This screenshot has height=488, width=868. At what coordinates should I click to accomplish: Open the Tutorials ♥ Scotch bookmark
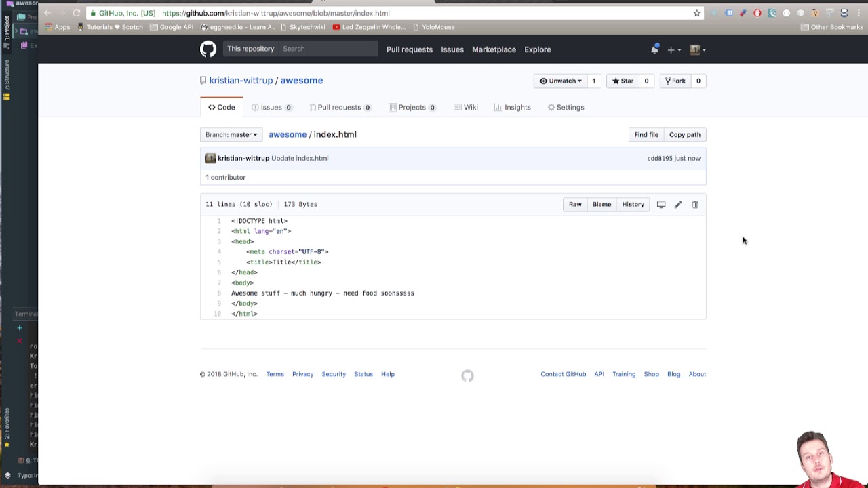click(110, 27)
